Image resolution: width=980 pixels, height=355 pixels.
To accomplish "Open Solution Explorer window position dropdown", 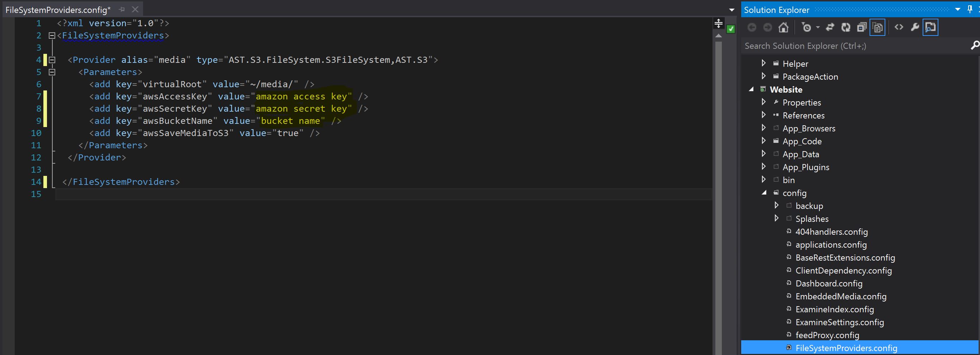I will point(957,10).
